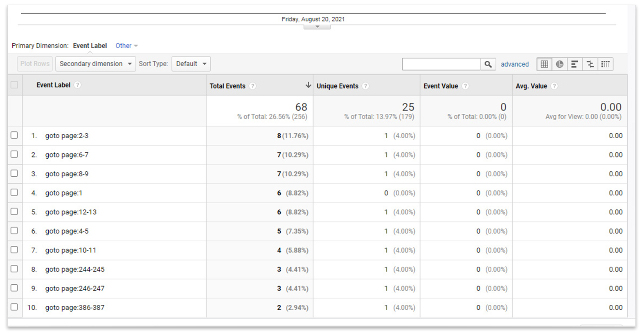Select the goto page:386-387 row checkbox
Screen dimensions: 644x335
point(14,307)
